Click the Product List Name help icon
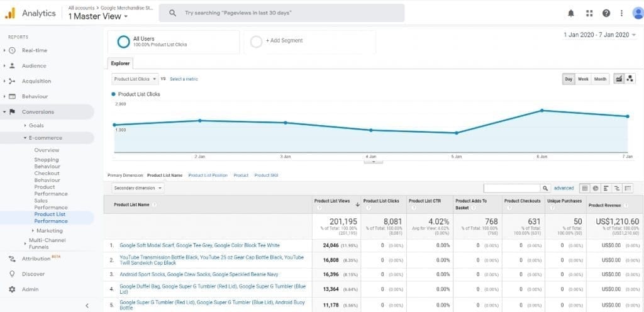The width and height of the screenshot is (644, 312). point(155,205)
